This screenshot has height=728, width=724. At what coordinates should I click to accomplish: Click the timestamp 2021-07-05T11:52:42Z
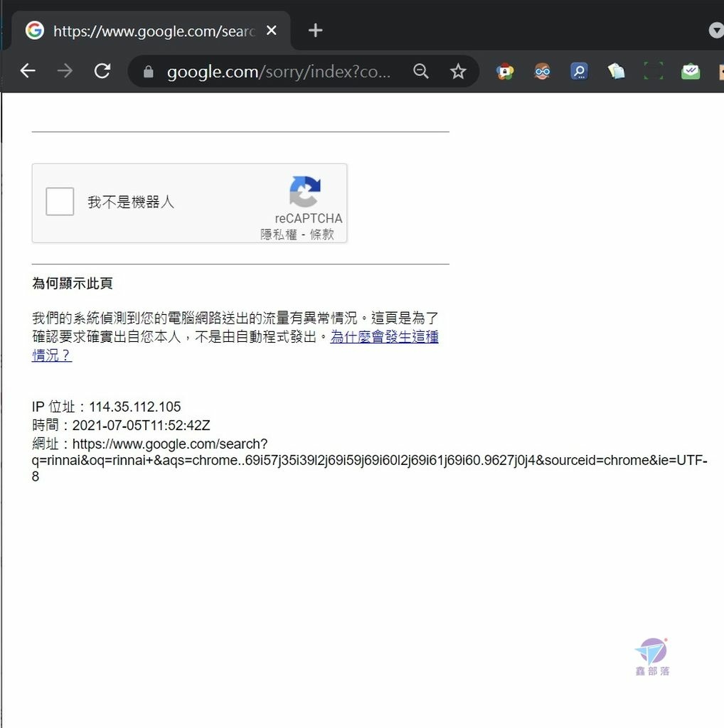[142, 425]
